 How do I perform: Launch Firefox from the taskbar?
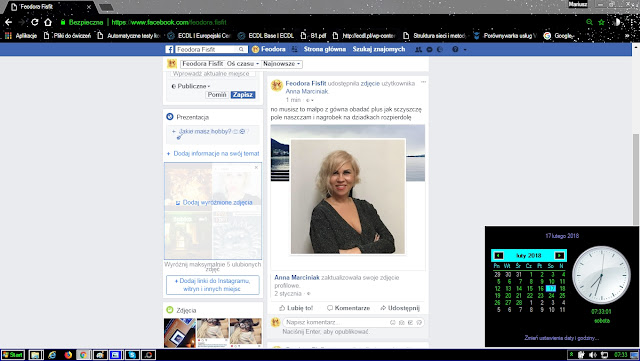[68, 355]
